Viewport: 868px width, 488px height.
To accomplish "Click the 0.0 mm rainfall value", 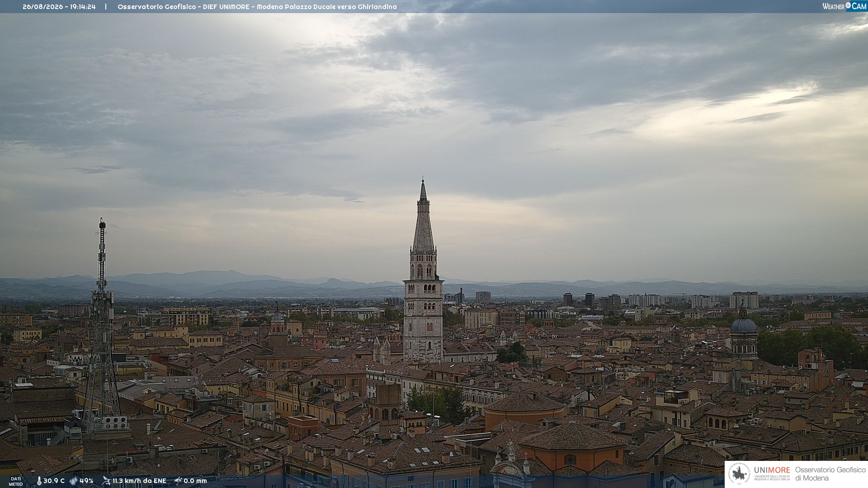I will point(195,481).
